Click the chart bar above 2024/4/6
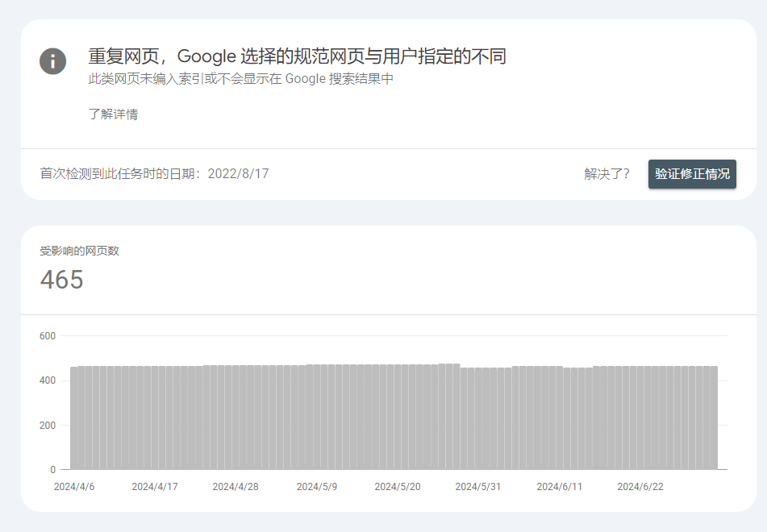This screenshot has height=532, width=767. pos(74,418)
